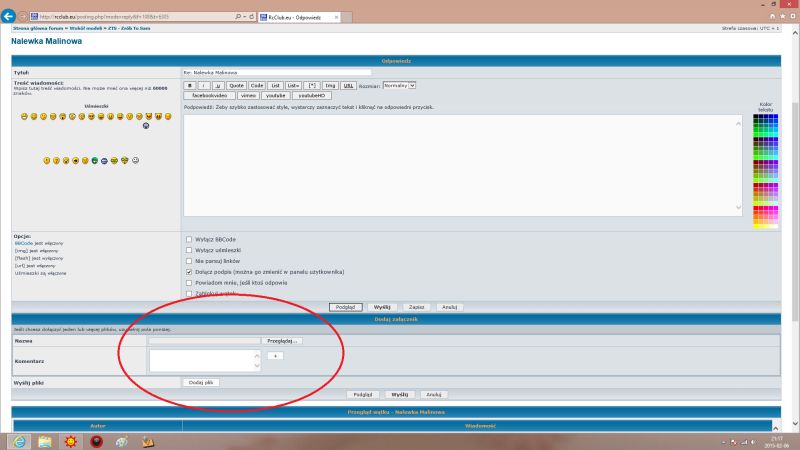
Task: Click the facebookvideo embed button
Action: (209, 95)
